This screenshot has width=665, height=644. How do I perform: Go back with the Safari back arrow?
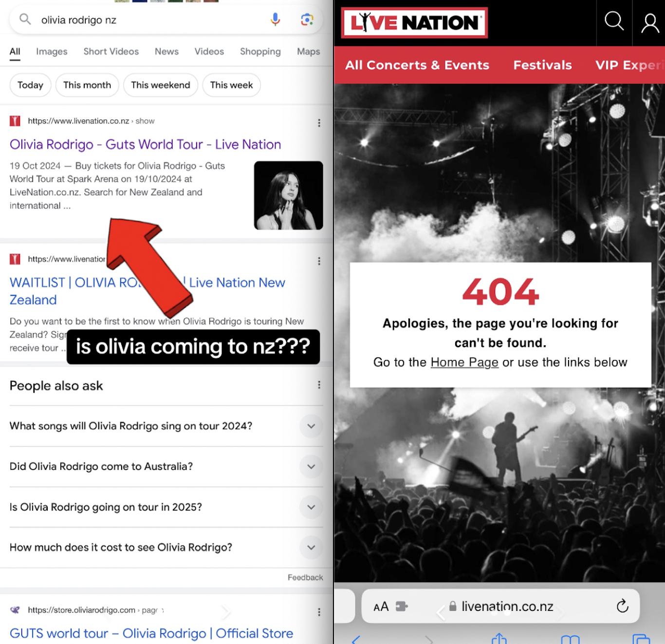coord(356,640)
